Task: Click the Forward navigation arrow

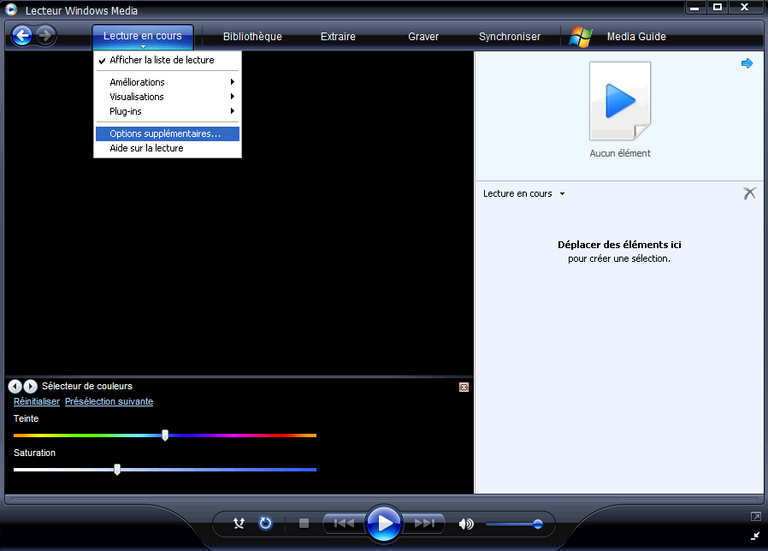Action: pyautogui.click(x=45, y=35)
